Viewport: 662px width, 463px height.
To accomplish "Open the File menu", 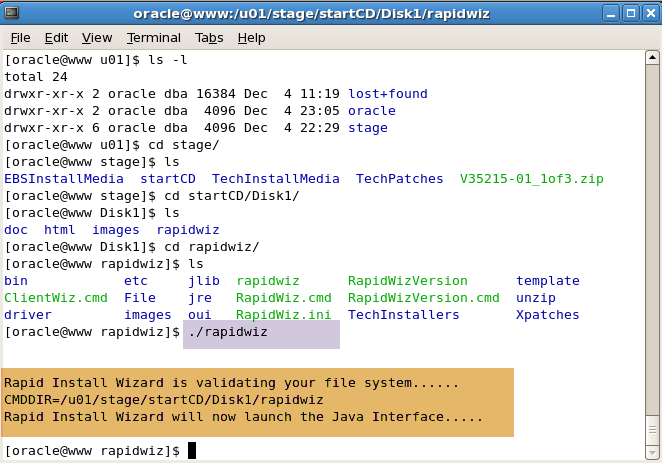I will 20,38.
